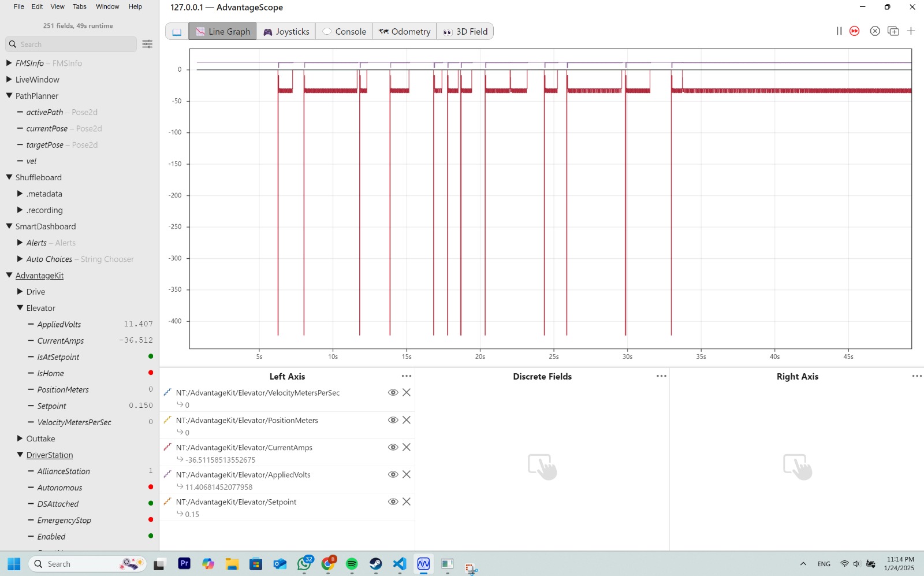
Task: Remove the VelocityMetersPerSec field from the graph
Action: (407, 392)
